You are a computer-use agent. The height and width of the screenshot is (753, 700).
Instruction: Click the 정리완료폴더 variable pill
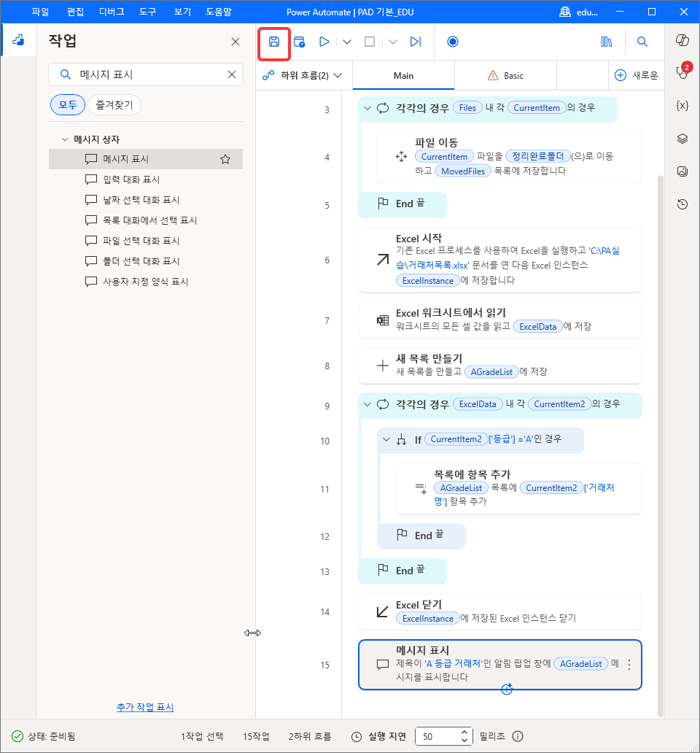(x=538, y=156)
